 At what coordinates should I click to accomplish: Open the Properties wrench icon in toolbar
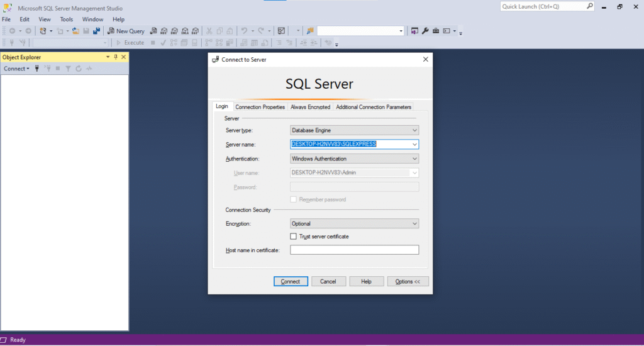coord(425,31)
